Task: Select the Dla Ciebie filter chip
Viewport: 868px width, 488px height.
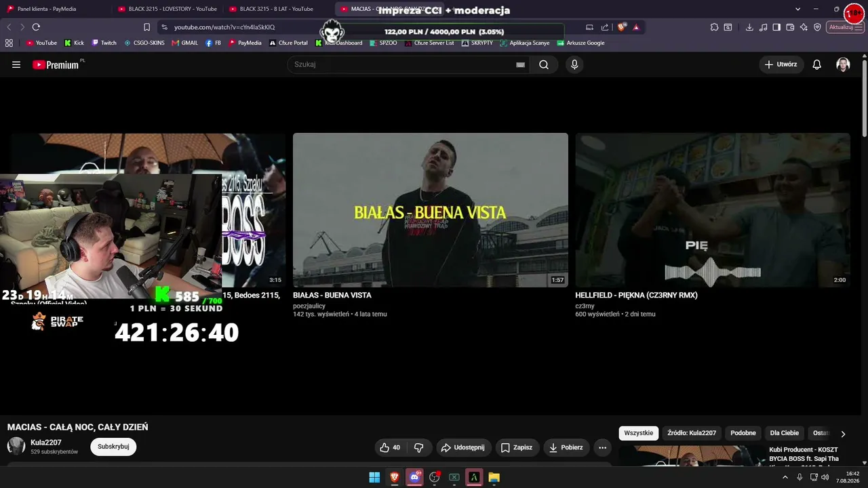Action: (x=785, y=433)
